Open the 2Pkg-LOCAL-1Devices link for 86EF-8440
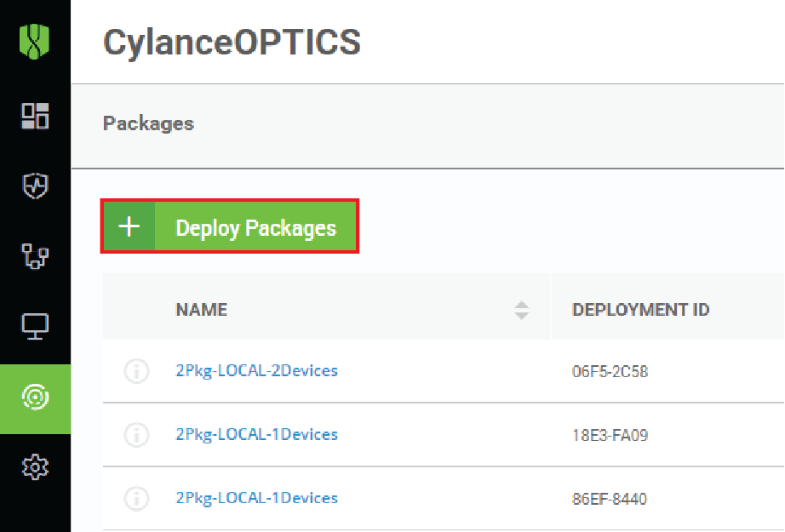The width and height of the screenshot is (785, 532). 257,498
